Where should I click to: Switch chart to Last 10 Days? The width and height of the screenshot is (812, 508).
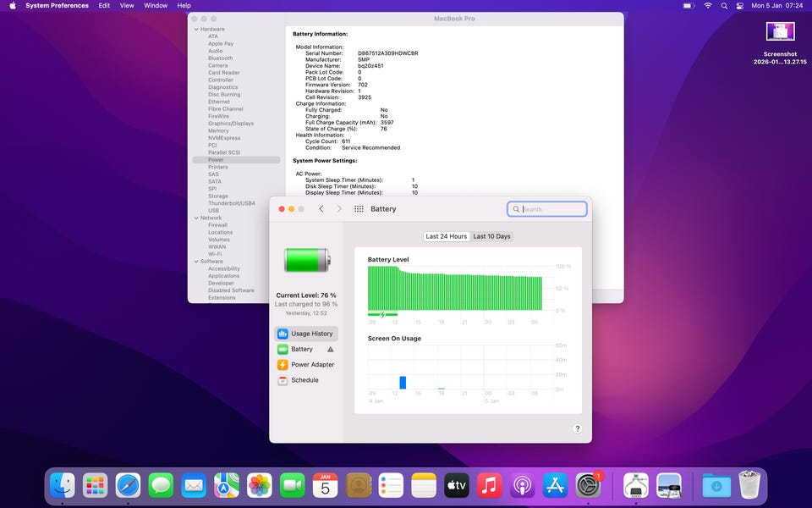point(491,236)
